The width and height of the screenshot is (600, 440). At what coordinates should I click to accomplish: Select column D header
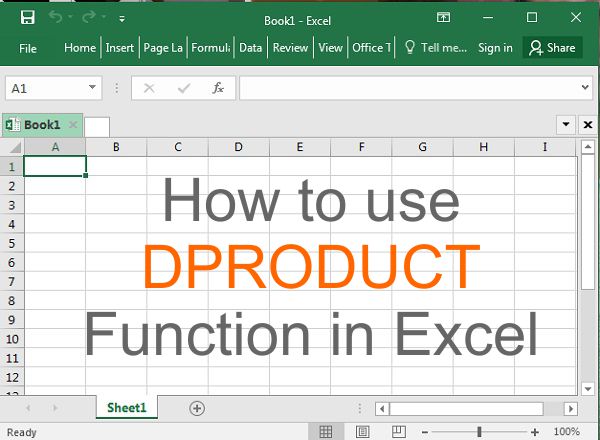point(239,147)
